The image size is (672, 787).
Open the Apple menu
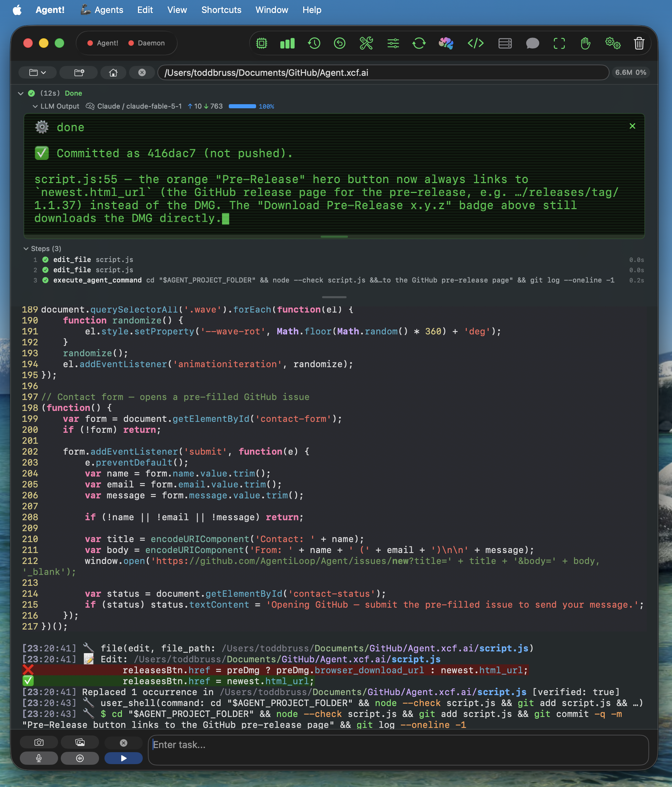(17, 10)
